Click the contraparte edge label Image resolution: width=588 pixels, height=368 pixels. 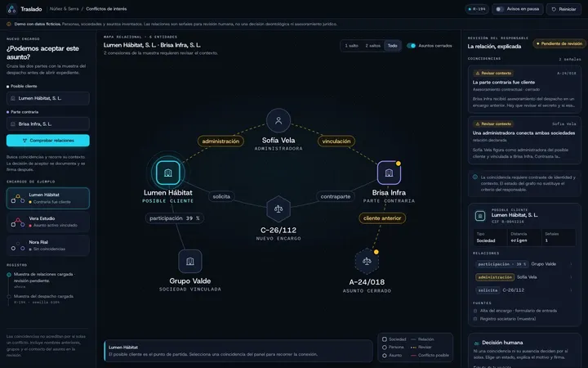tap(336, 197)
